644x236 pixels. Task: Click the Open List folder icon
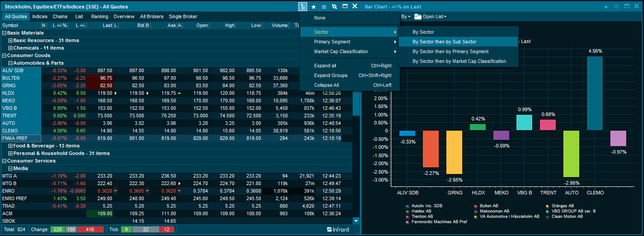[418, 16]
